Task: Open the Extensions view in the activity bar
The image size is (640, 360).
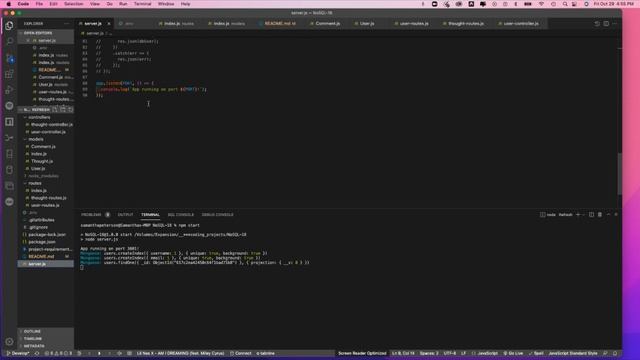Action: (9, 74)
